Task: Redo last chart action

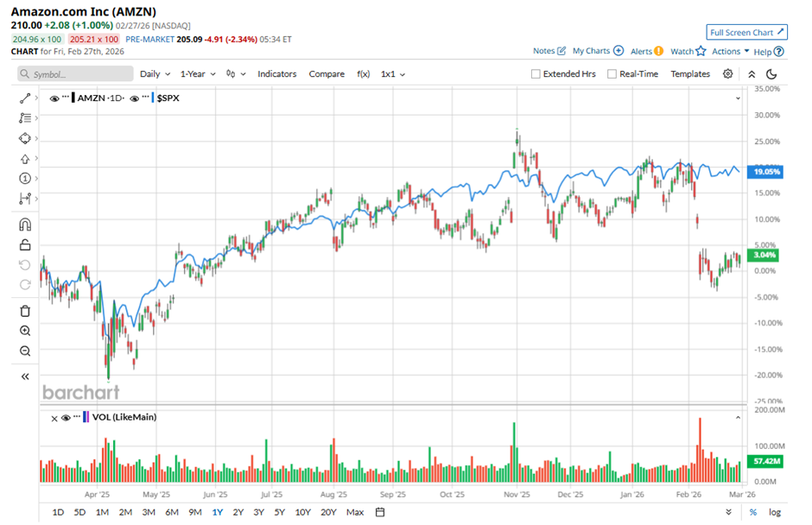Action: (25, 285)
